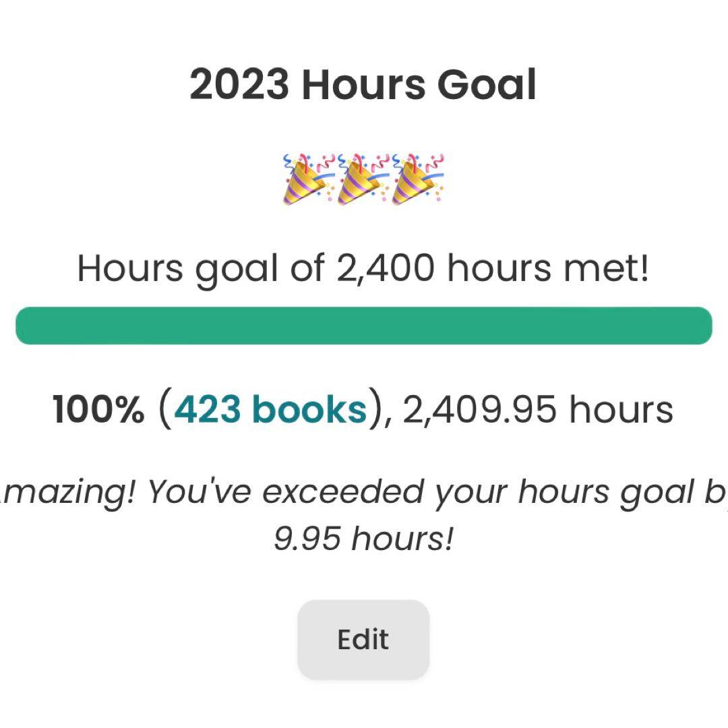Open the 423 books link
728x728 pixels.
coord(270,409)
